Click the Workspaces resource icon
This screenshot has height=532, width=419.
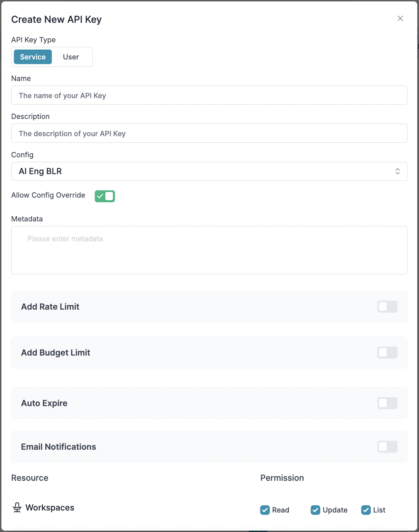coord(17,508)
